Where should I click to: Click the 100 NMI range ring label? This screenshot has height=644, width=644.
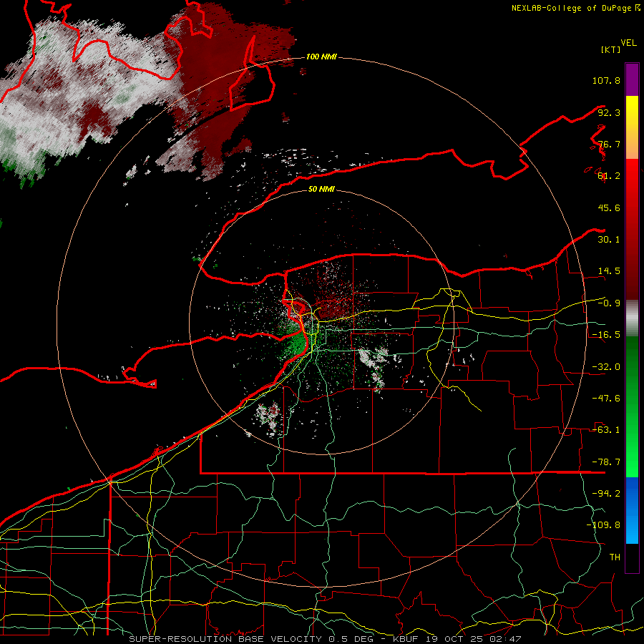(x=321, y=57)
